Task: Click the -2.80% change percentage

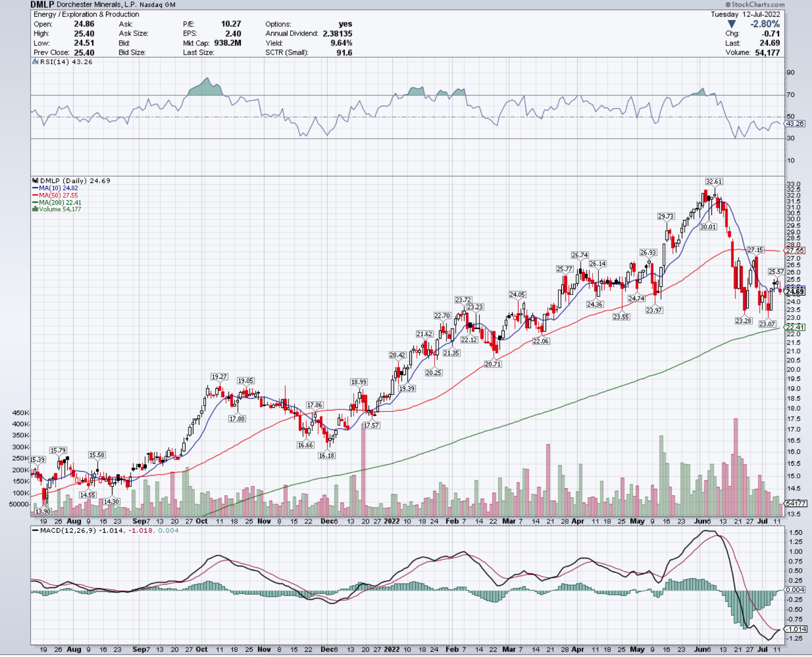Action: (x=765, y=24)
